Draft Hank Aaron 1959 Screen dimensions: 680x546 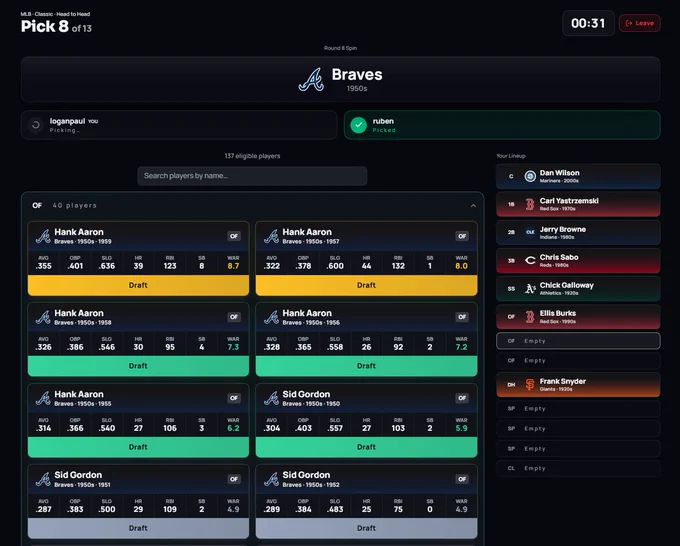pos(138,285)
